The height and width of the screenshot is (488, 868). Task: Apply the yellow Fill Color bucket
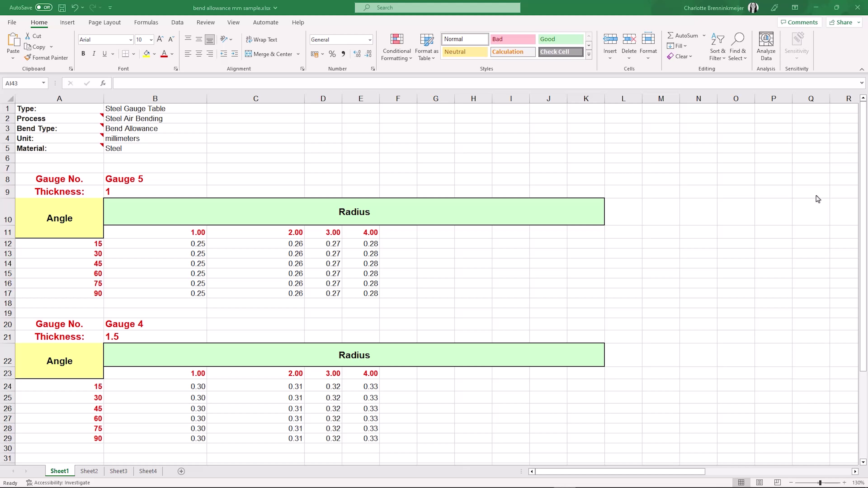(146, 54)
